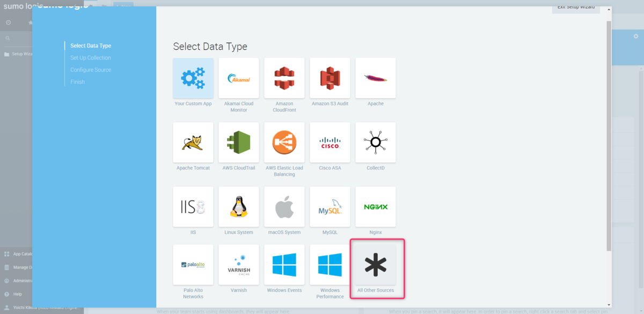Choose Linux System penguin icon

click(x=239, y=207)
